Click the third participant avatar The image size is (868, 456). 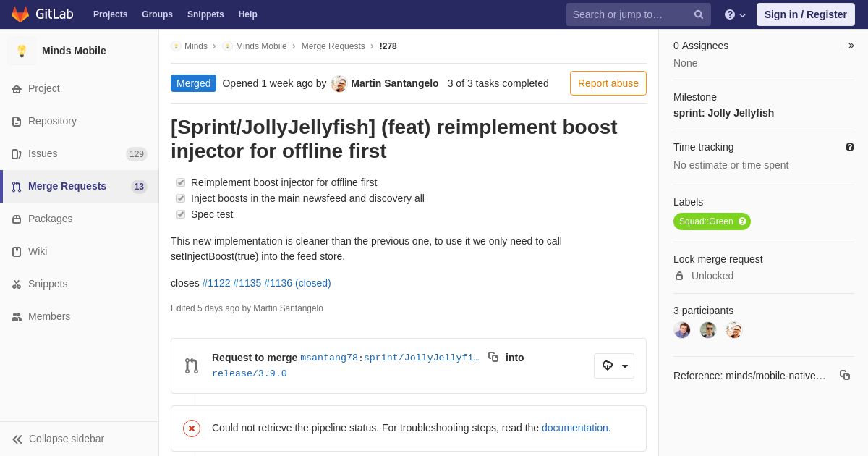pyautogui.click(x=734, y=330)
